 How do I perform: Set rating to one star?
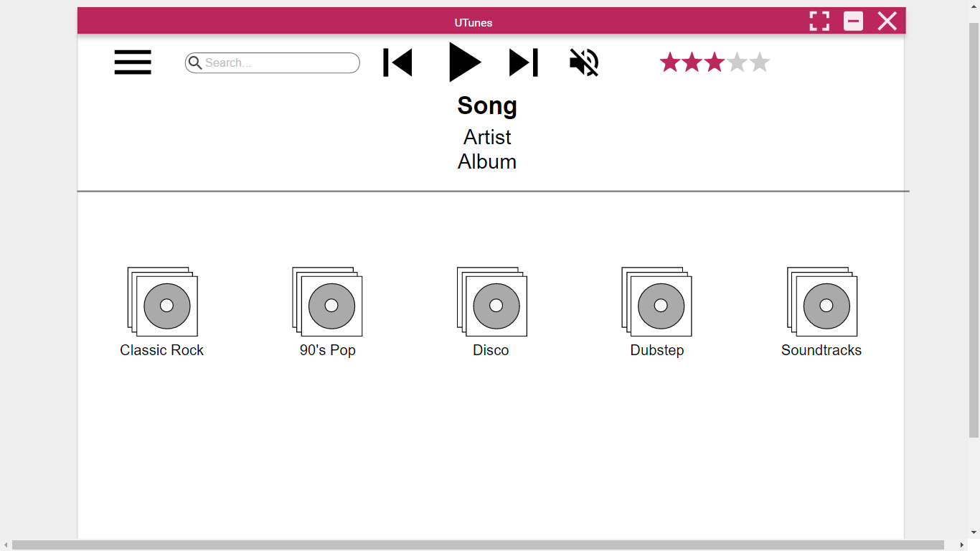pyautogui.click(x=670, y=62)
